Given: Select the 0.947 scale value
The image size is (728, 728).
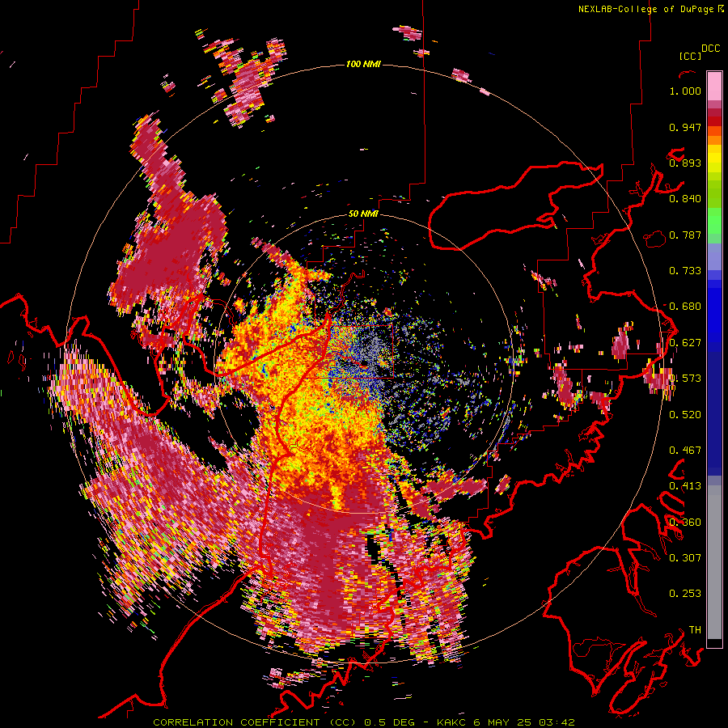Looking at the screenshot, I should (685, 127).
